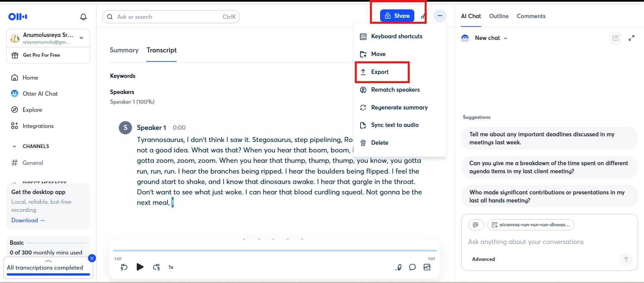This screenshot has width=644, height=283.
Task: Open the notifications bell
Action: coord(83,17)
